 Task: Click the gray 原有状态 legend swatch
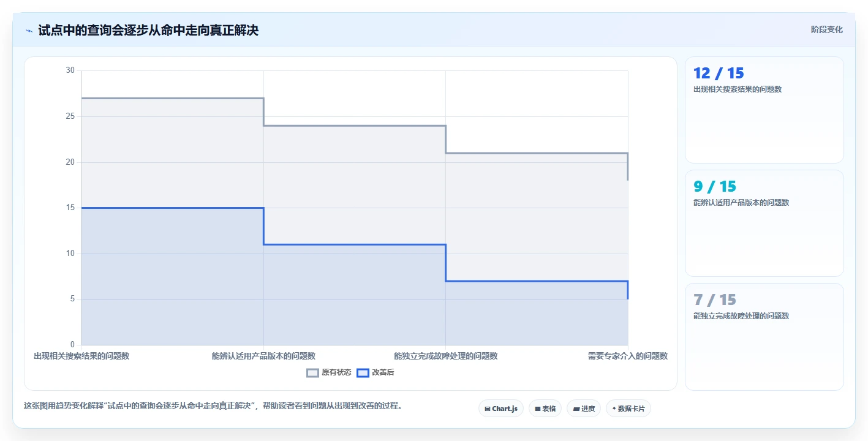point(312,372)
